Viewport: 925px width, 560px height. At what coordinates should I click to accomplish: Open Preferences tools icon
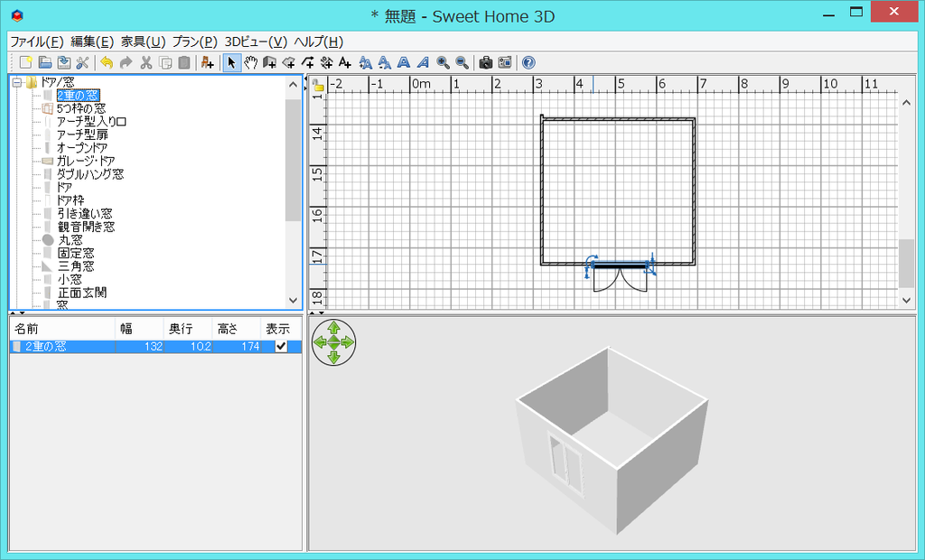(x=82, y=62)
